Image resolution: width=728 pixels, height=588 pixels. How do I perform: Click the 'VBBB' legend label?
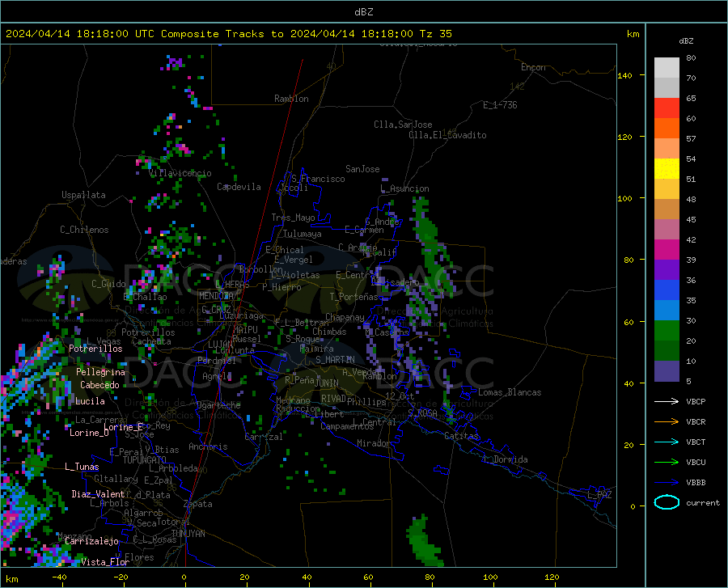[696, 482]
